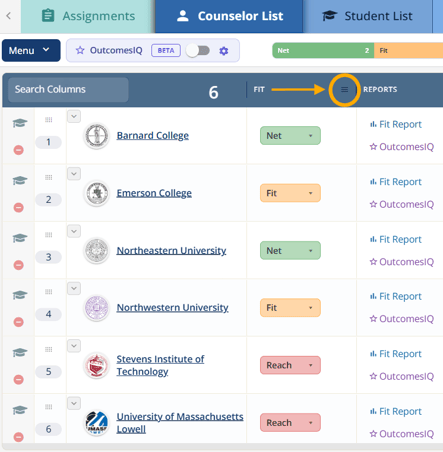
Task: Click the FIT column hamburger menu icon
Action: (344, 89)
